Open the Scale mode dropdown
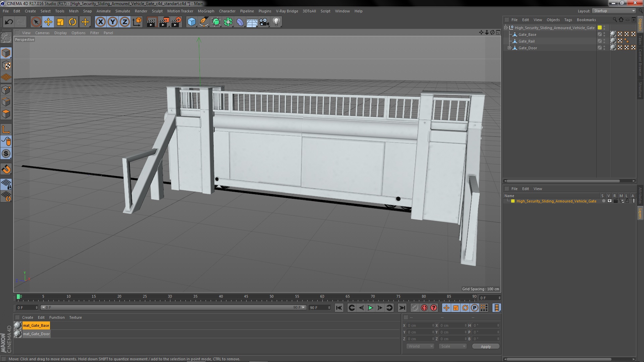Viewport: 644px width, 362px height. click(x=453, y=346)
